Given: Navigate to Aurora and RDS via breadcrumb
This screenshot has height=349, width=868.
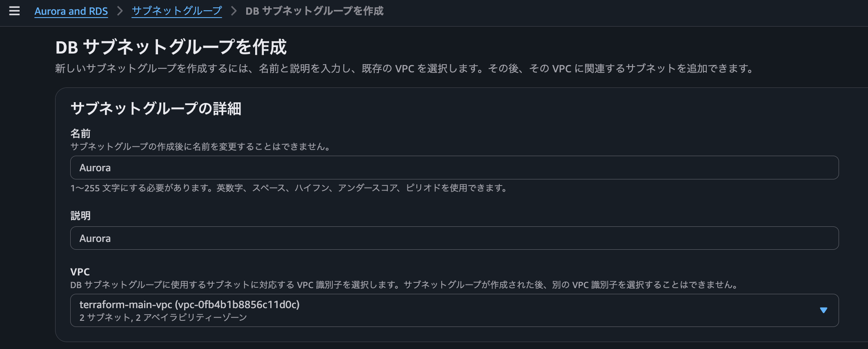Looking at the screenshot, I should tap(71, 11).
